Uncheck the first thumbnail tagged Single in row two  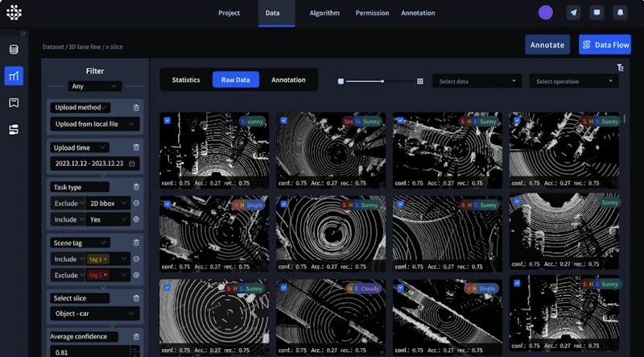click(x=167, y=204)
